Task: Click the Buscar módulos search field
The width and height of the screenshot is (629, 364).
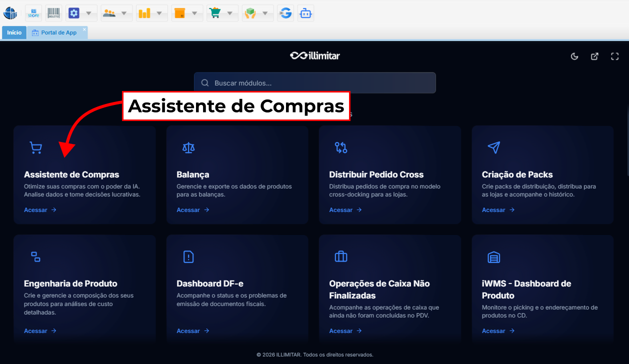Action: click(315, 83)
